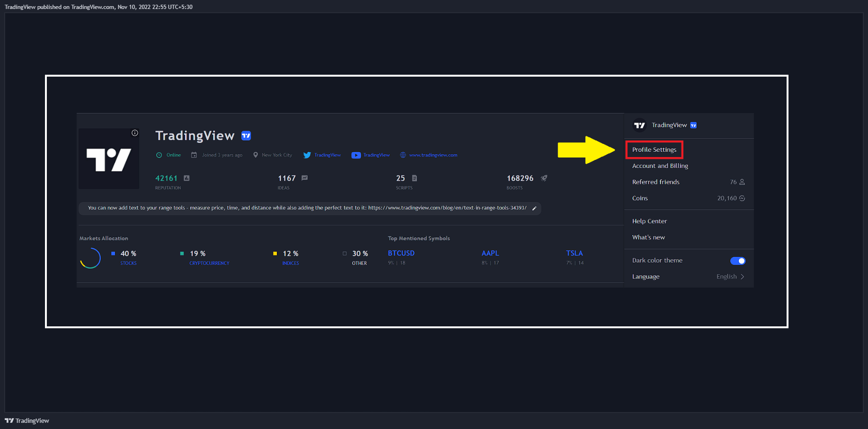This screenshot has height=429, width=868.
Task: Open the TSLA symbol link
Action: (575, 254)
